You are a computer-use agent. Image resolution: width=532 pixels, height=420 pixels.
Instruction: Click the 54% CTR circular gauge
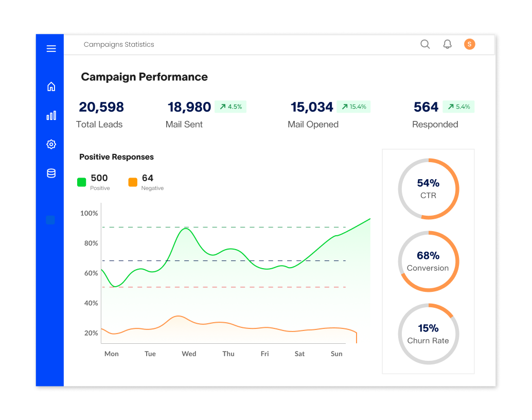pos(429,189)
